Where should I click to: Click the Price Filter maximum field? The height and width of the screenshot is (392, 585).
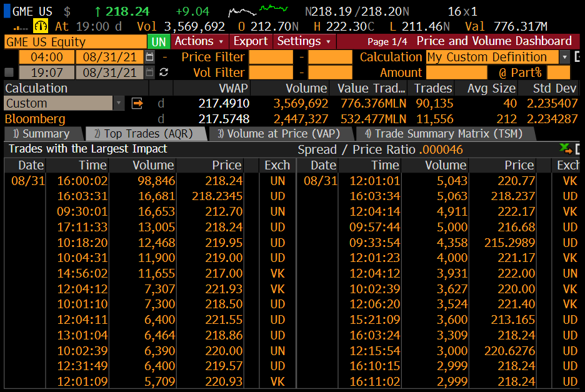330,57
